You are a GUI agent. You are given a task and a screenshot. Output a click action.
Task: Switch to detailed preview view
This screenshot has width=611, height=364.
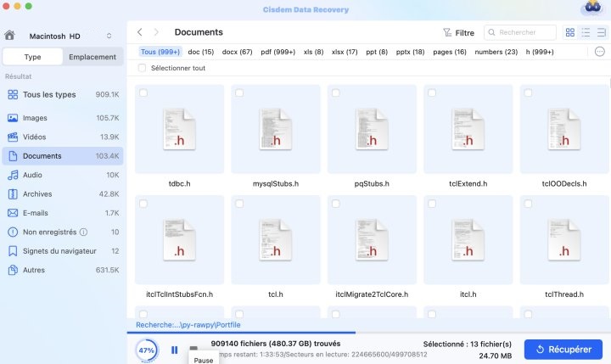pyautogui.click(x=602, y=32)
